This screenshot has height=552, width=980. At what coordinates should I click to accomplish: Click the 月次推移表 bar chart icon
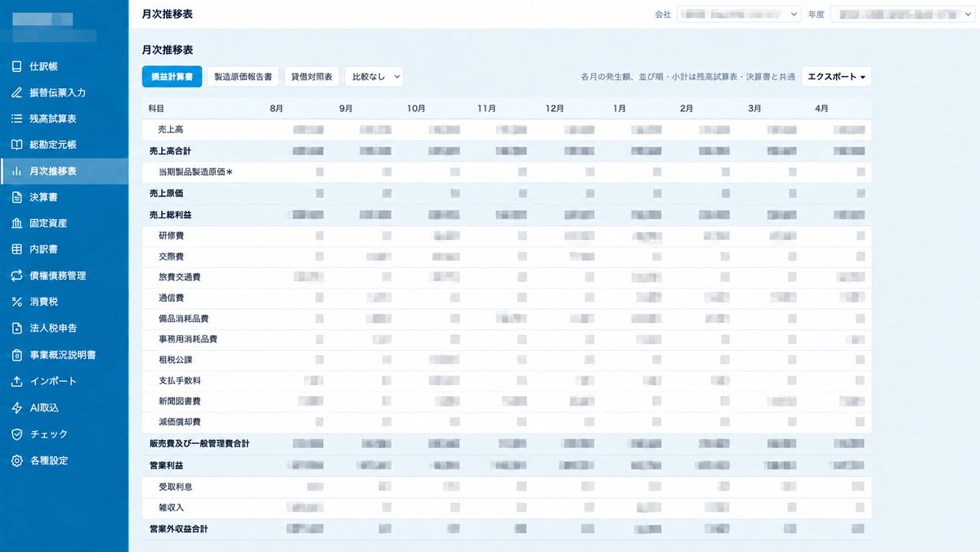pyautogui.click(x=17, y=171)
